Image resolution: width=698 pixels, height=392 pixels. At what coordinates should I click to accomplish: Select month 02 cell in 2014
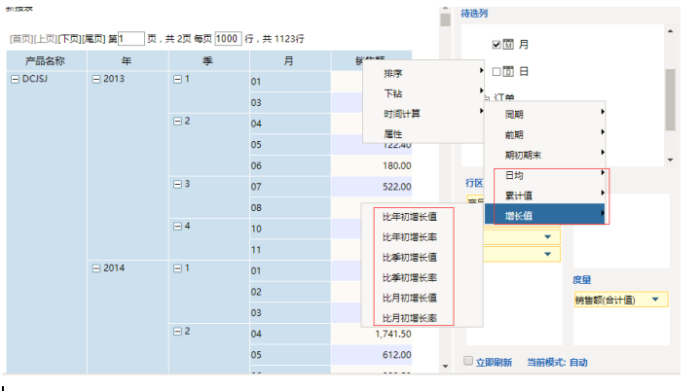pos(290,292)
